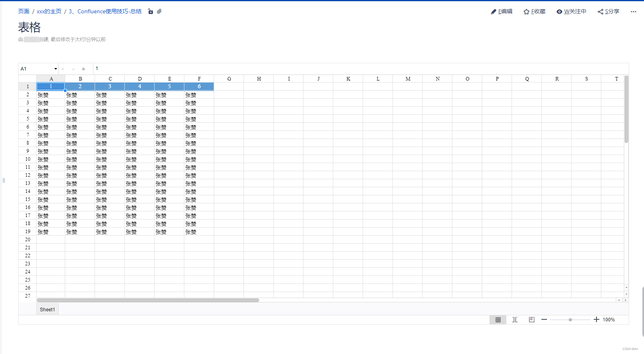Select column header F
The image size is (644, 354).
[x=199, y=79]
